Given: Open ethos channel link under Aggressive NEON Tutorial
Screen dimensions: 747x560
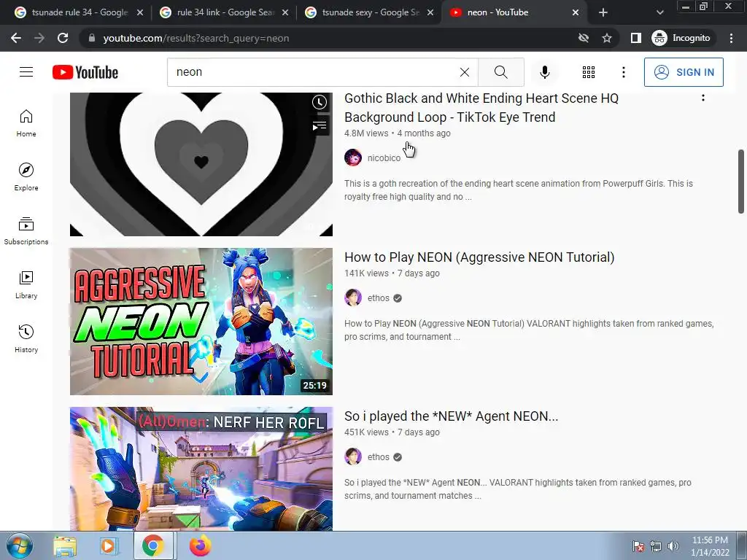Looking at the screenshot, I should pos(379,298).
